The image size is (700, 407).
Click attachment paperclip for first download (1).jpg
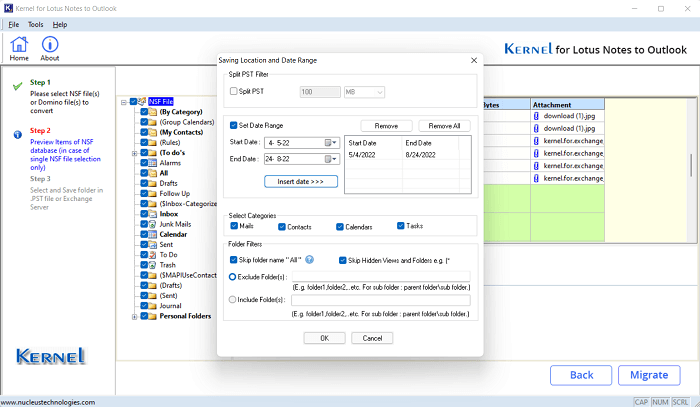tap(536, 116)
